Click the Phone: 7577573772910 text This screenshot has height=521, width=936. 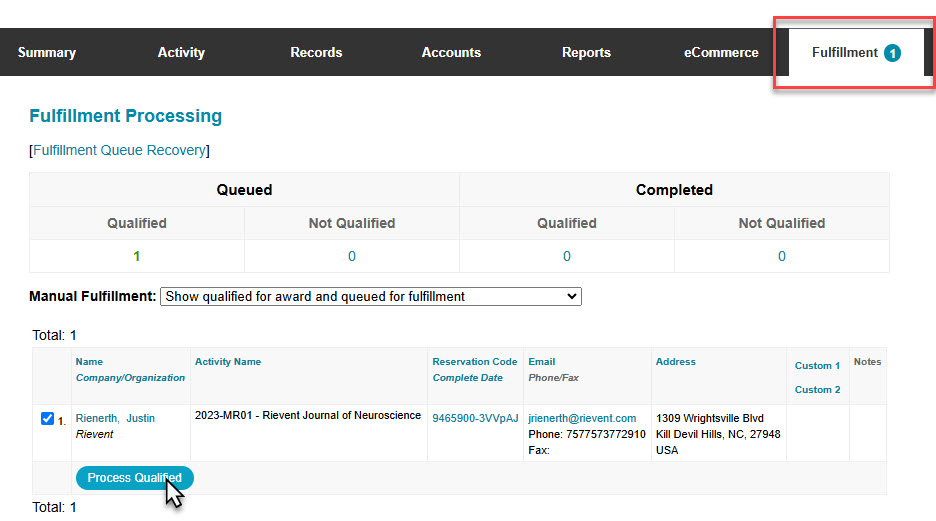(587, 434)
